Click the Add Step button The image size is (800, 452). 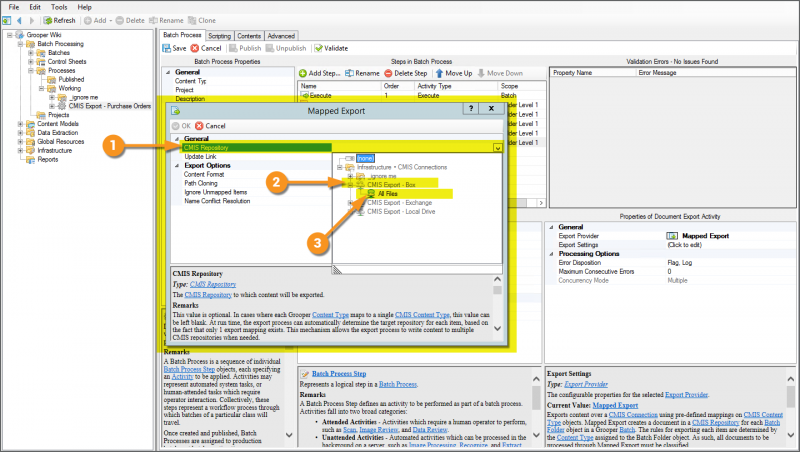[x=320, y=73]
